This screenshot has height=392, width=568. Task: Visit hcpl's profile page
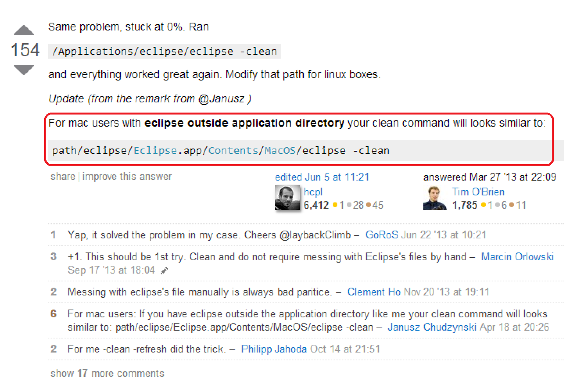point(313,192)
